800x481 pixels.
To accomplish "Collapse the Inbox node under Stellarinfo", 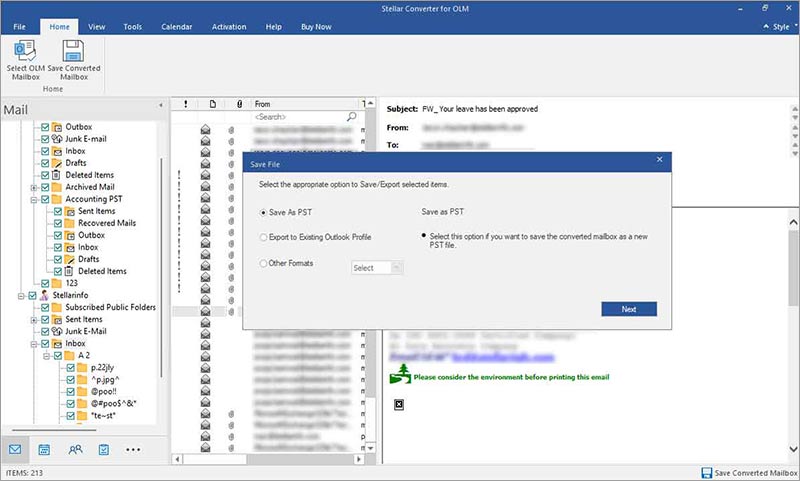I will (x=34, y=344).
